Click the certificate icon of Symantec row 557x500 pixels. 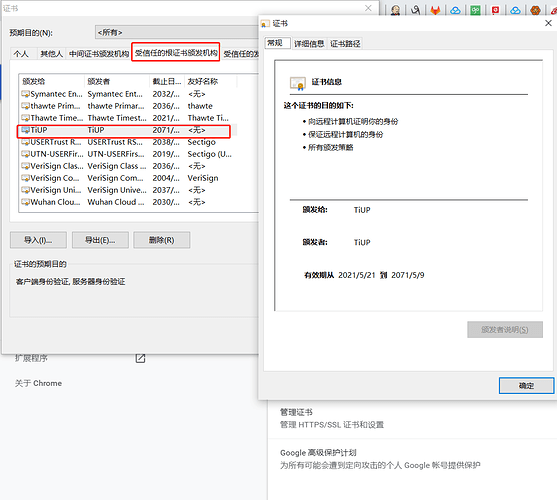pyautogui.click(x=25, y=94)
